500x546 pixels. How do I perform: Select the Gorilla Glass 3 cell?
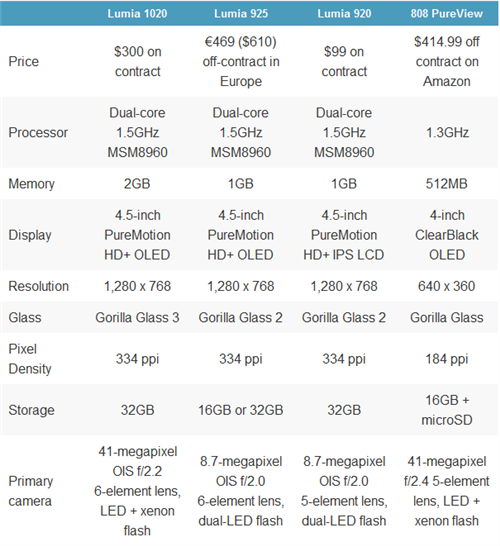point(137,318)
